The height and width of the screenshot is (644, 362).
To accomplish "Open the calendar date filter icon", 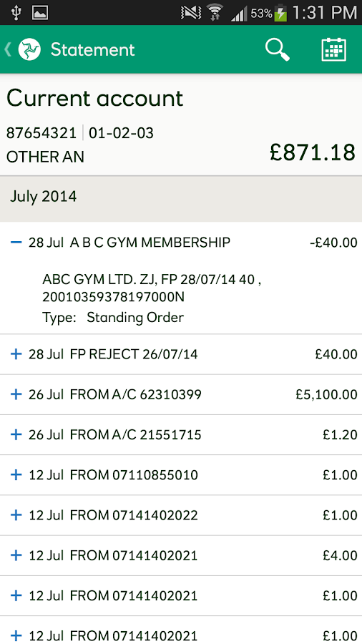I will (x=333, y=49).
